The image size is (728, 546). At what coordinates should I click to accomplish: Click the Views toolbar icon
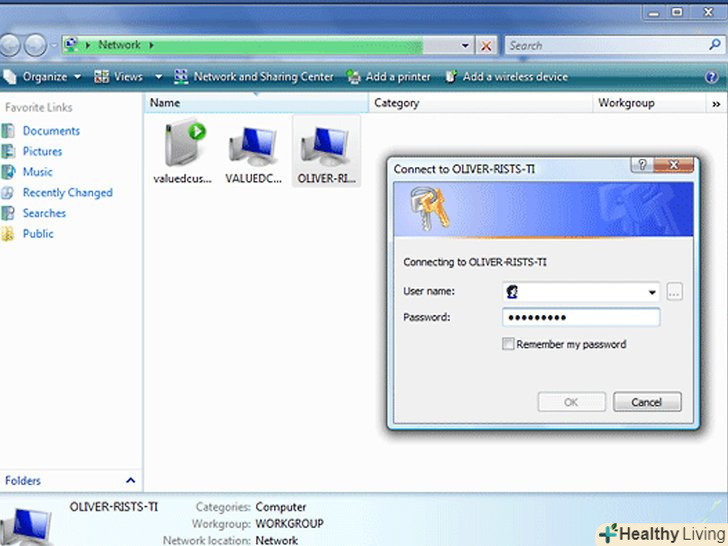click(x=101, y=77)
